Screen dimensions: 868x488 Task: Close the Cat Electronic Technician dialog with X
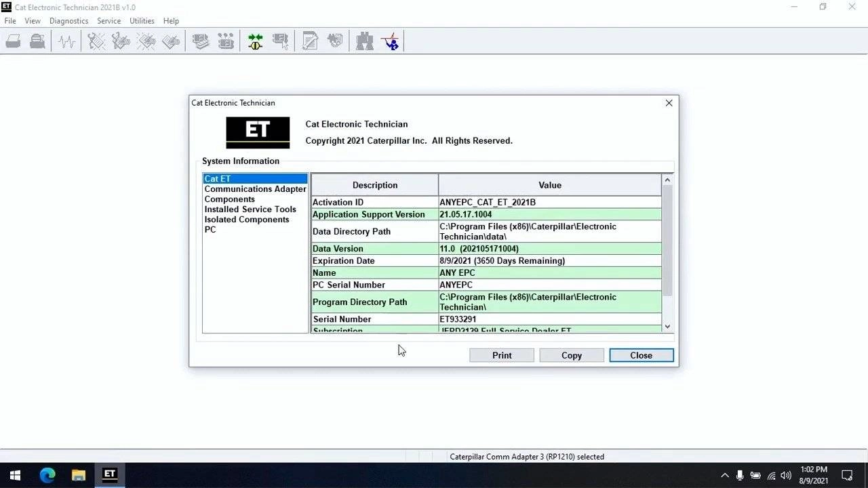pos(669,103)
